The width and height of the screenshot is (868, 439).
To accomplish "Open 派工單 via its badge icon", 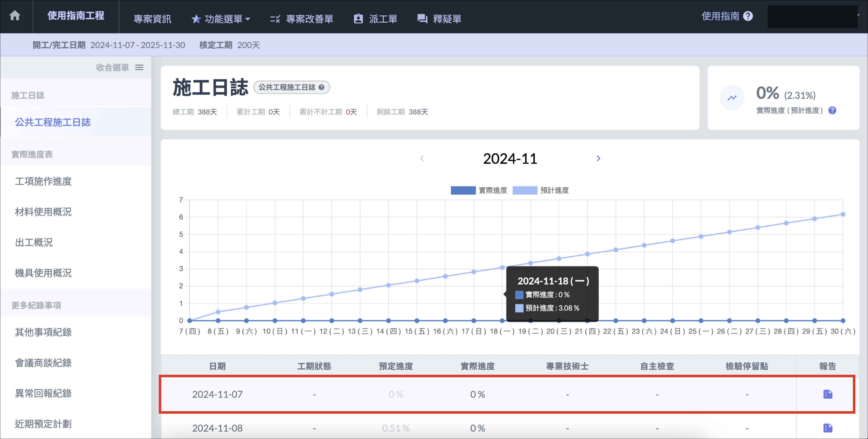I will point(358,19).
